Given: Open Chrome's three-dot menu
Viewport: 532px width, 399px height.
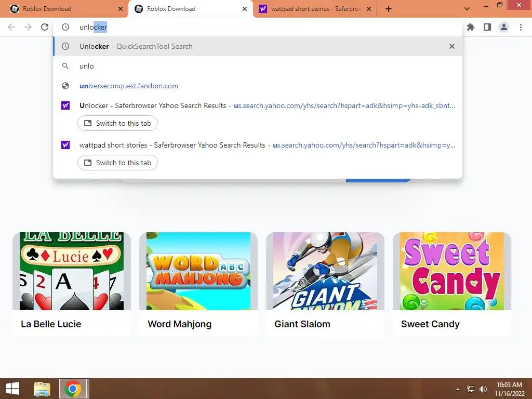Looking at the screenshot, I should tap(521, 27).
